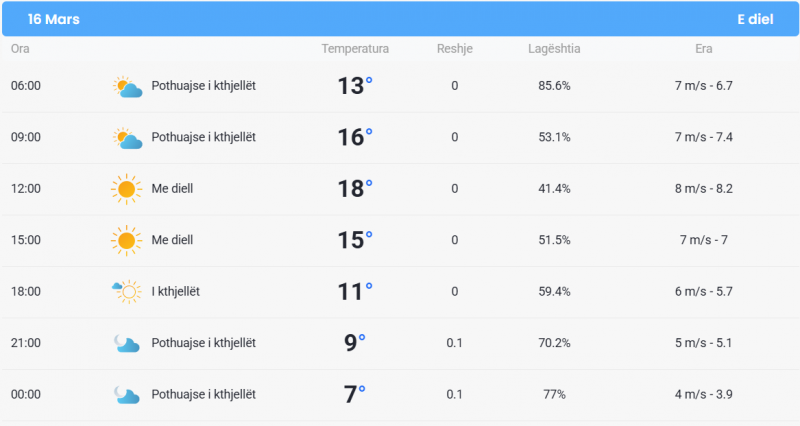Click the moon cloud icon at 21:00

point(127,343)
